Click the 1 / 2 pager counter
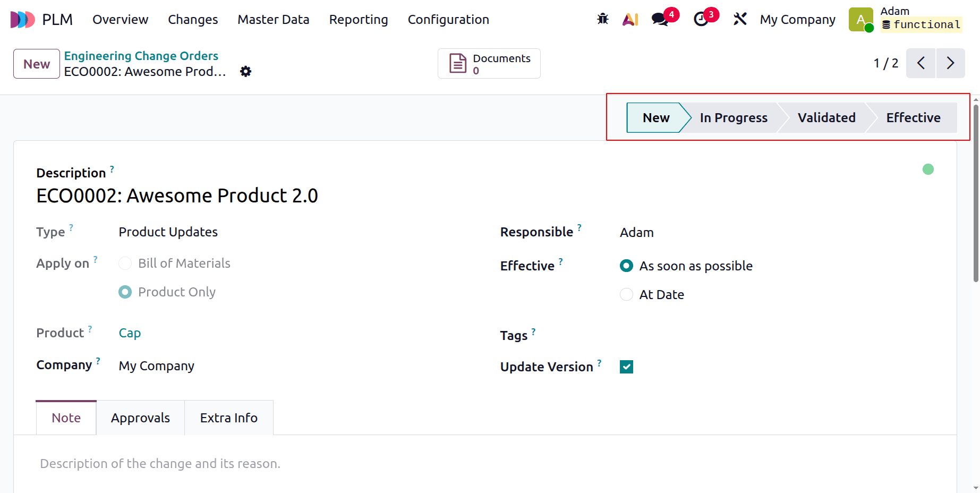Image resolution: width=980 pixels, height=493 pixels. (x=885, y=63)
